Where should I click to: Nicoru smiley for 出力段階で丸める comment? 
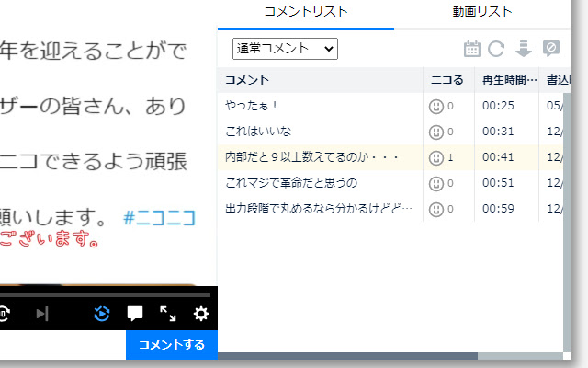pyautogui.click(x=436, y=210)
